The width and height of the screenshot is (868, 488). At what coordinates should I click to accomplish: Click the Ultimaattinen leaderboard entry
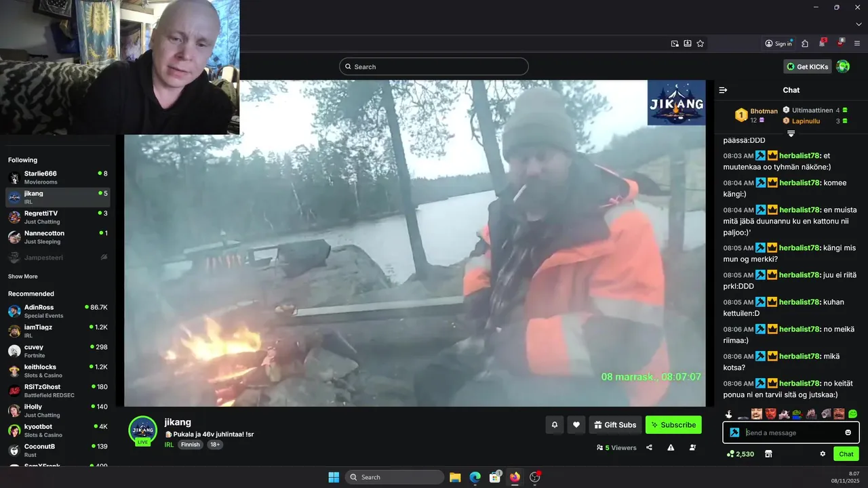pyautogui.click(x=815, y=110)
